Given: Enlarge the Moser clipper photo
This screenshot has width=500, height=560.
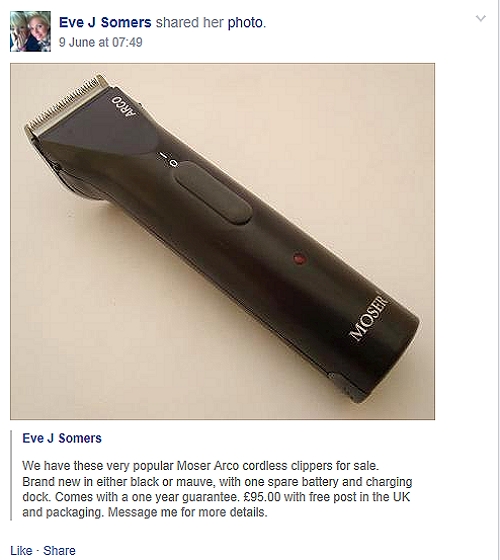Looking at the screenshot, I should tap(222, 241).
